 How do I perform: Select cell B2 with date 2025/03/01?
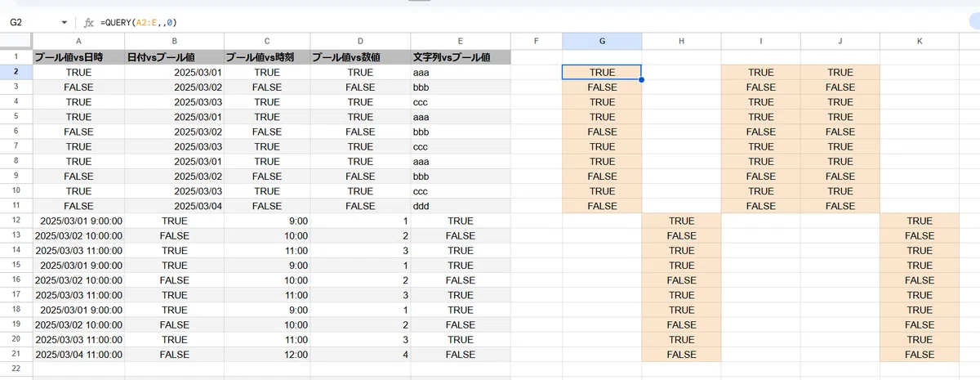174,73
